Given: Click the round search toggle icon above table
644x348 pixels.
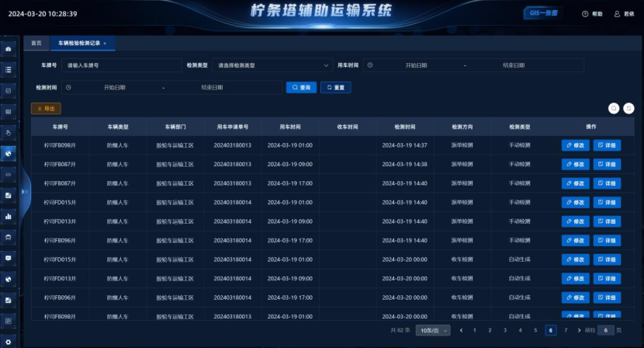Looking at the screenshot, I should (x=612, y=109).
